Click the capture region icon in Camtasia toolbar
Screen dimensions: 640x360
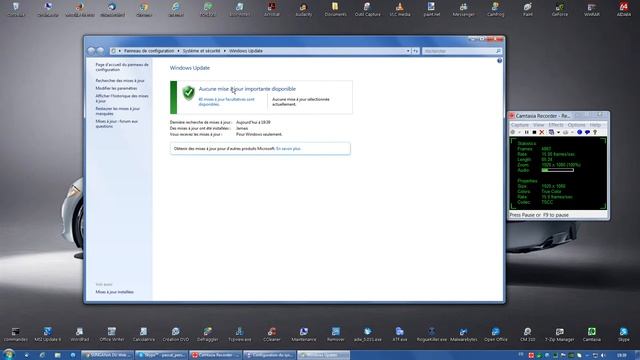coord(551,132)
